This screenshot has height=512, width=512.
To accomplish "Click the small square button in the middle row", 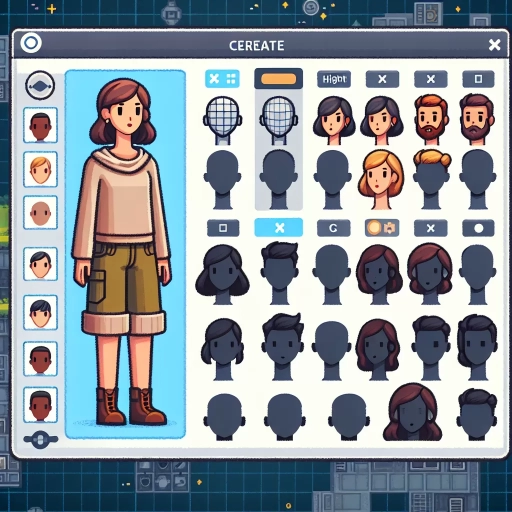I will (x=223, y=228).
